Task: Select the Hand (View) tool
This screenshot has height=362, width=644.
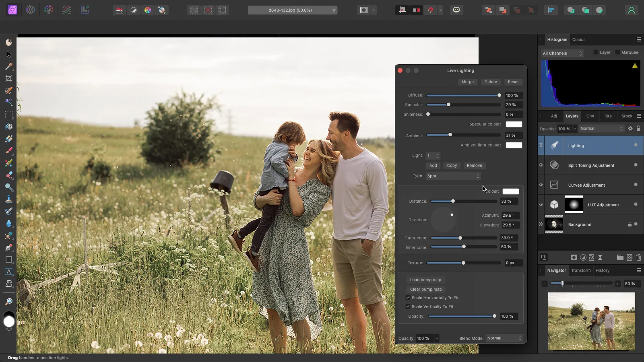Action: tap(8, 42)
